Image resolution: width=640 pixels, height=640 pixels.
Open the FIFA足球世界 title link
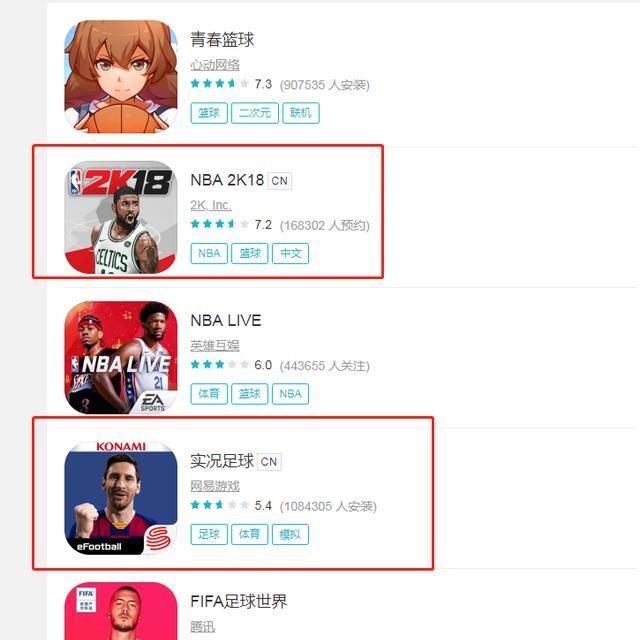pyautogui.click(x=239, y=601)
